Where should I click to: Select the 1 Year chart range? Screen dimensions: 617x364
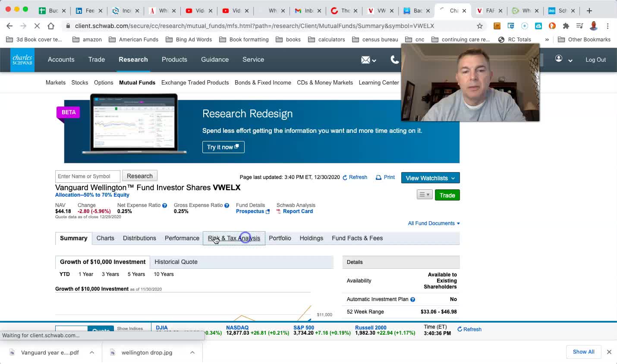point(86,274)
